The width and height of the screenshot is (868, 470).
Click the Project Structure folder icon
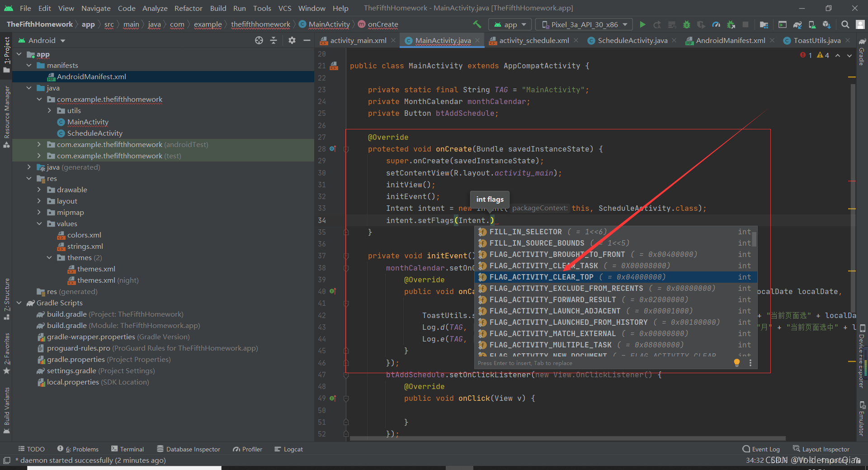[x=764, y=24]
